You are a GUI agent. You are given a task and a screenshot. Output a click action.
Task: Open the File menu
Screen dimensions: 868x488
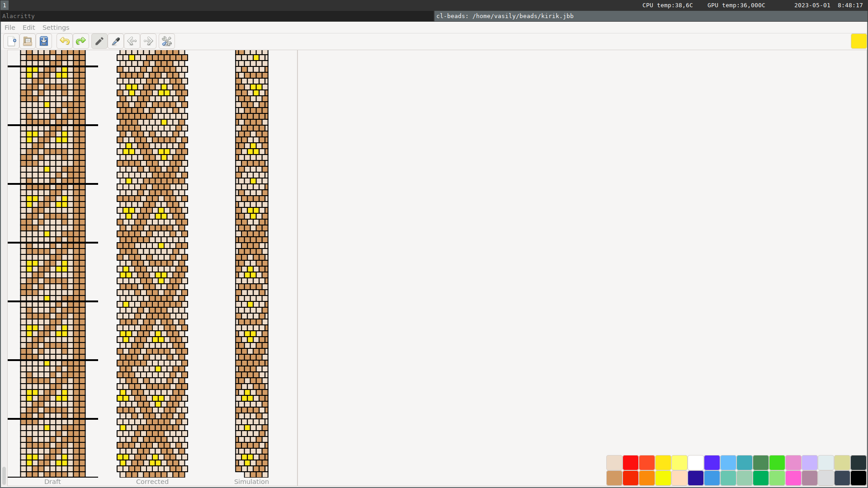point(10,28)
